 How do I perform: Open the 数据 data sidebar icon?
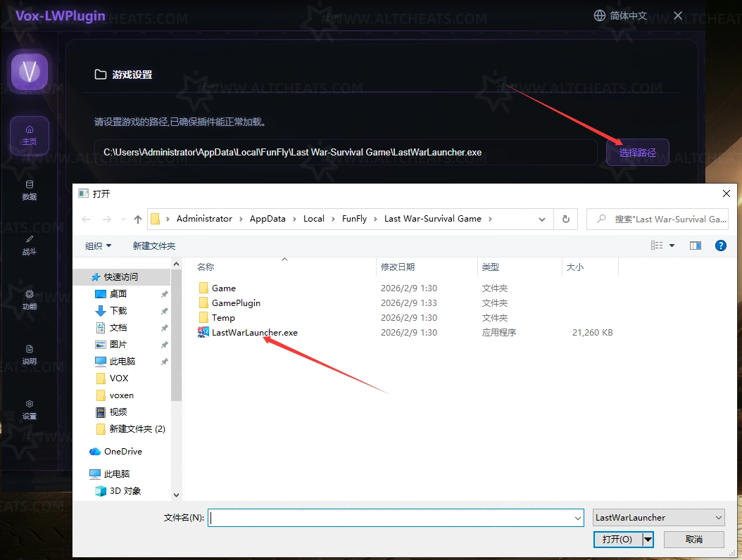[x=30, y=190]
